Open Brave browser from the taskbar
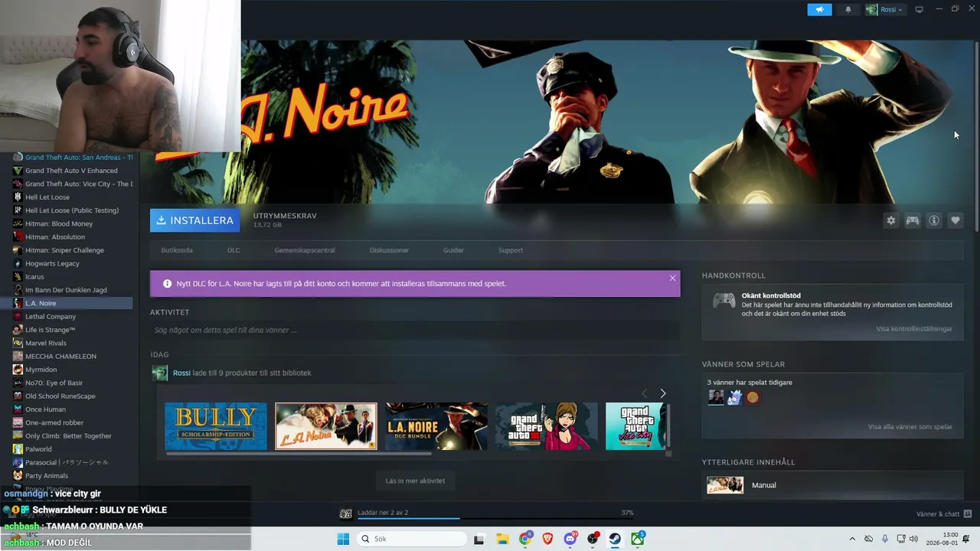This screenshot has width=980, height=551. (547, 539)
